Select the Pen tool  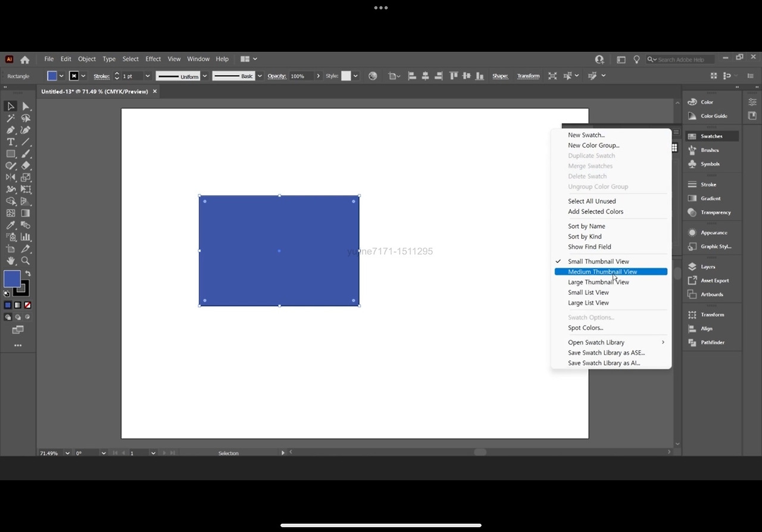11,130
